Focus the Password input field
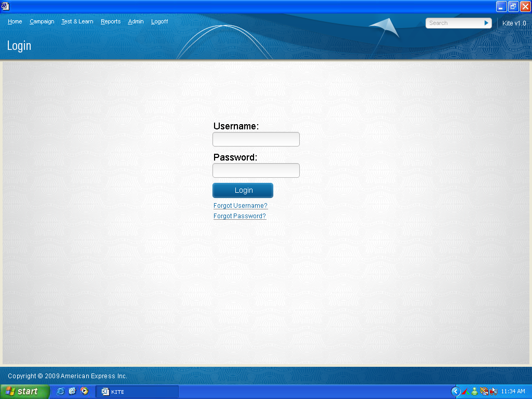This screenshot has width=532, height=399. click(x=256, y=170)
